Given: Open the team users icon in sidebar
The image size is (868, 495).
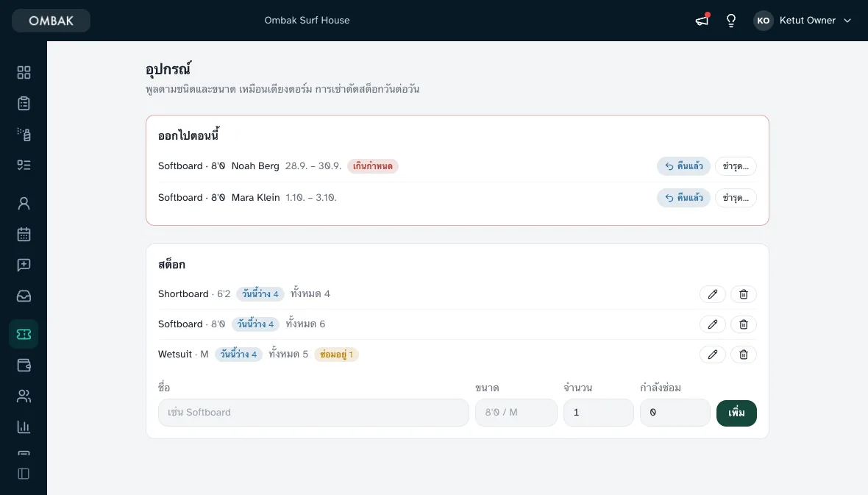Looking at the screenshot, I should tap(24, 396).
